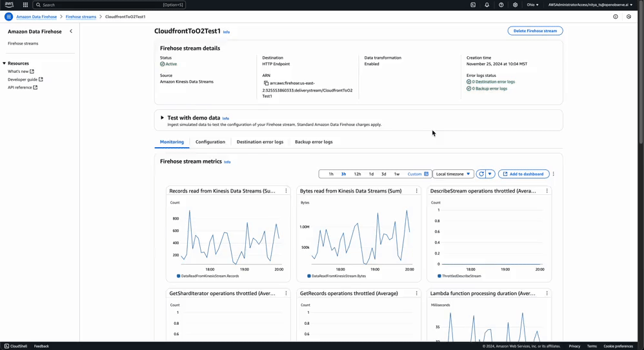Open the AWS home logo

tap(9, 5)
